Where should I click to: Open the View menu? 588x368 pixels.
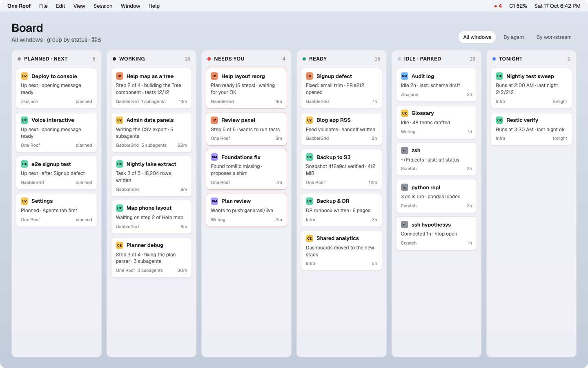[x=79, y=6]
